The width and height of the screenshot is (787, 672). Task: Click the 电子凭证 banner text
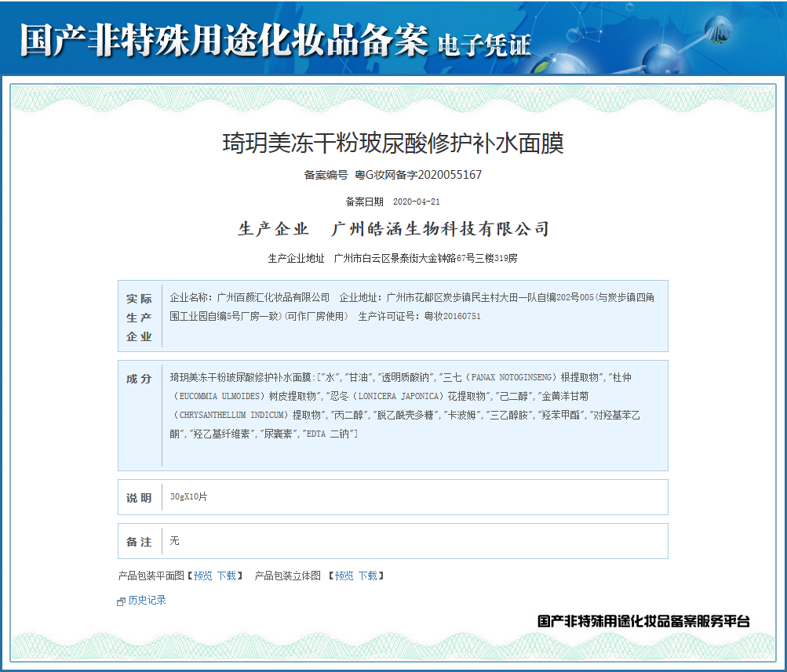tap(484, 46)
